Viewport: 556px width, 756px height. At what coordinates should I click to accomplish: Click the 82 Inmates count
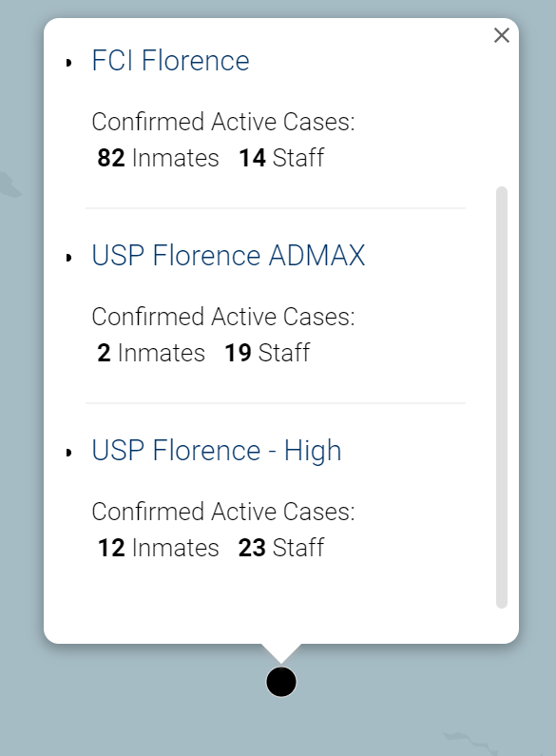(x=158, y=158)
